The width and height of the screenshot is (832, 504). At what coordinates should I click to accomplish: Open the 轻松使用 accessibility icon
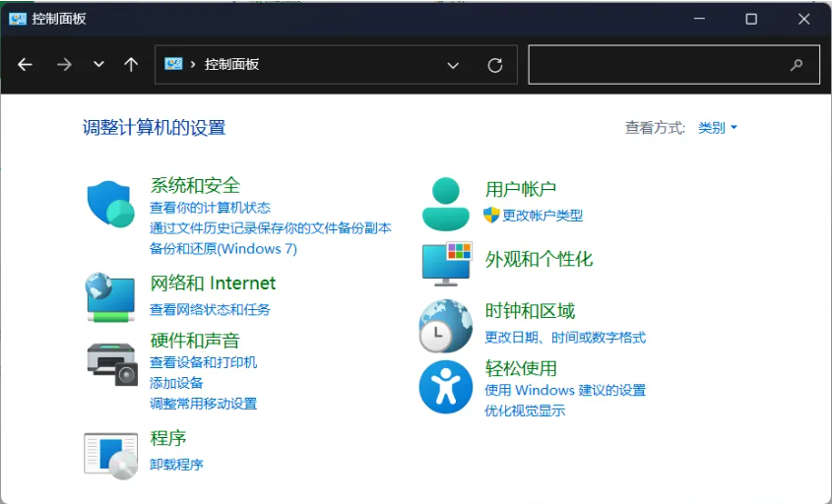point(446,387)
